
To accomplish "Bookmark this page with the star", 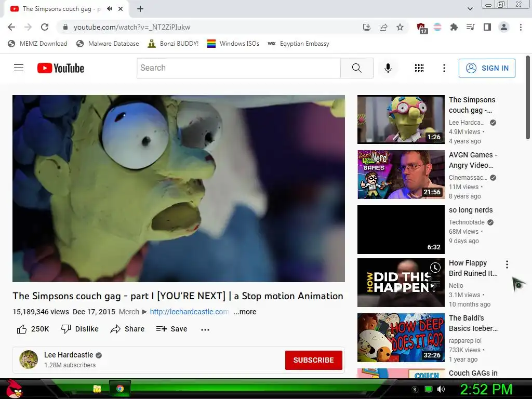I will coord(400,27).
